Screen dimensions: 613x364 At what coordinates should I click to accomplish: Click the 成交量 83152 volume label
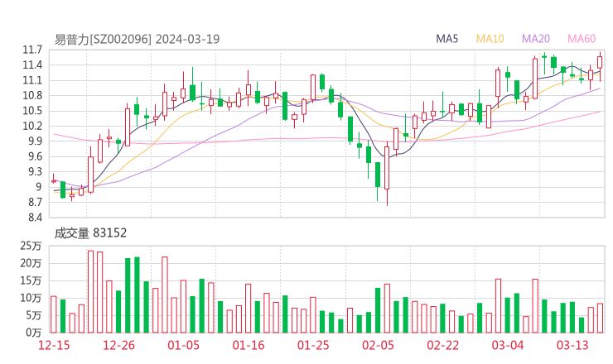point(90,233)
